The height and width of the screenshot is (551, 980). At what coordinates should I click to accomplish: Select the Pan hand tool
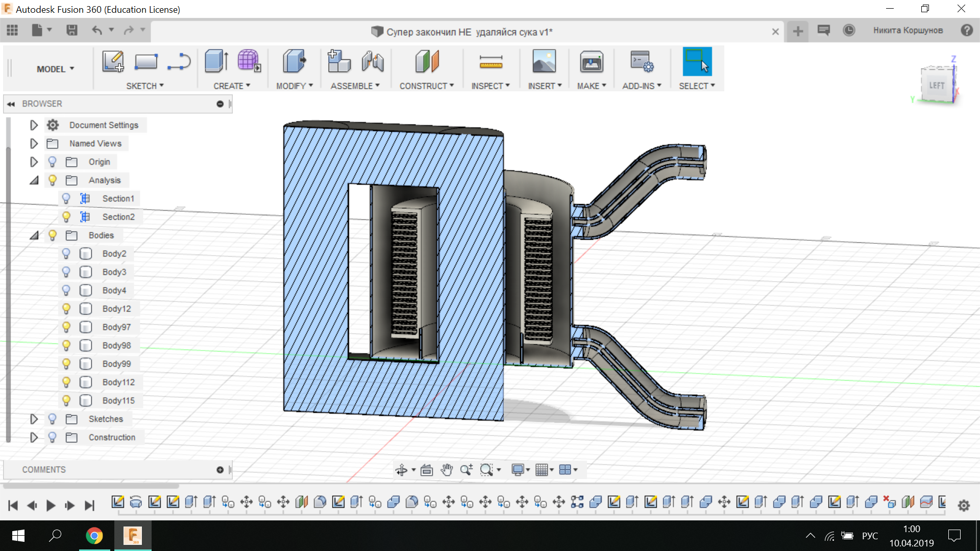pos(447,470)
